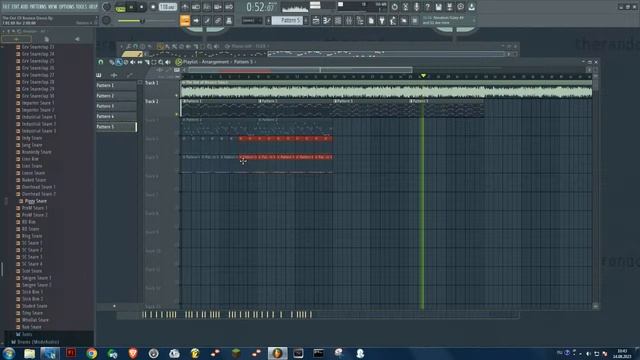Viewport: 640px width, 360px height.
Task: Click the question mark help icon
Action: click(x=427, y=7)
